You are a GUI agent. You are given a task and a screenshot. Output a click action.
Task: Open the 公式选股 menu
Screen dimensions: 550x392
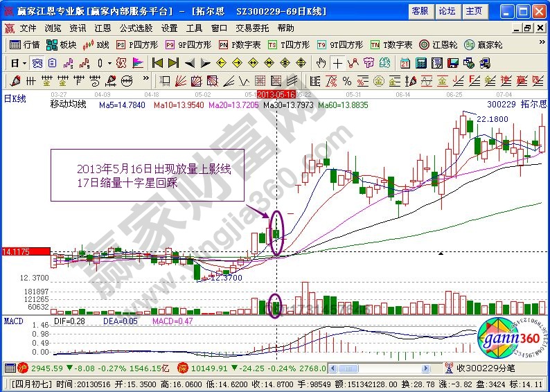(x=136, y=28)
